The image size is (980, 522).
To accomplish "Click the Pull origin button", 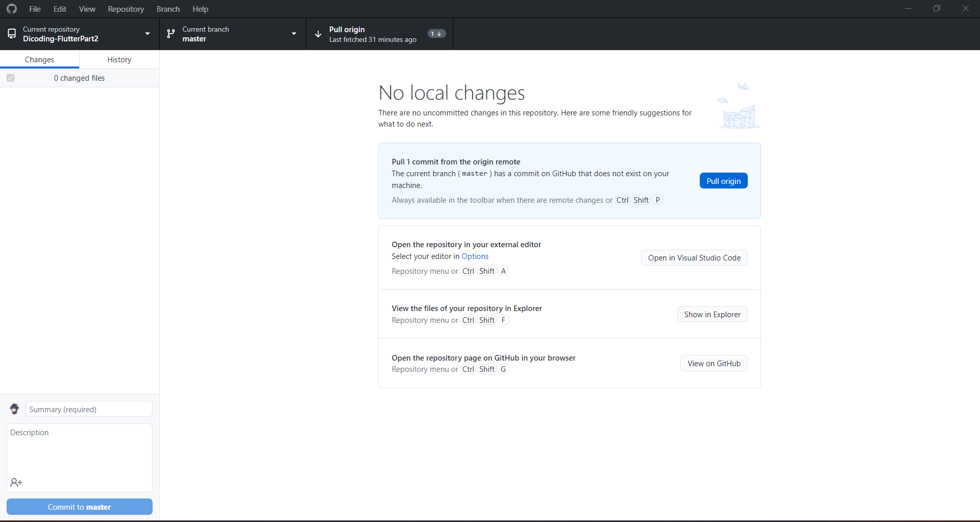I will 723,180.
